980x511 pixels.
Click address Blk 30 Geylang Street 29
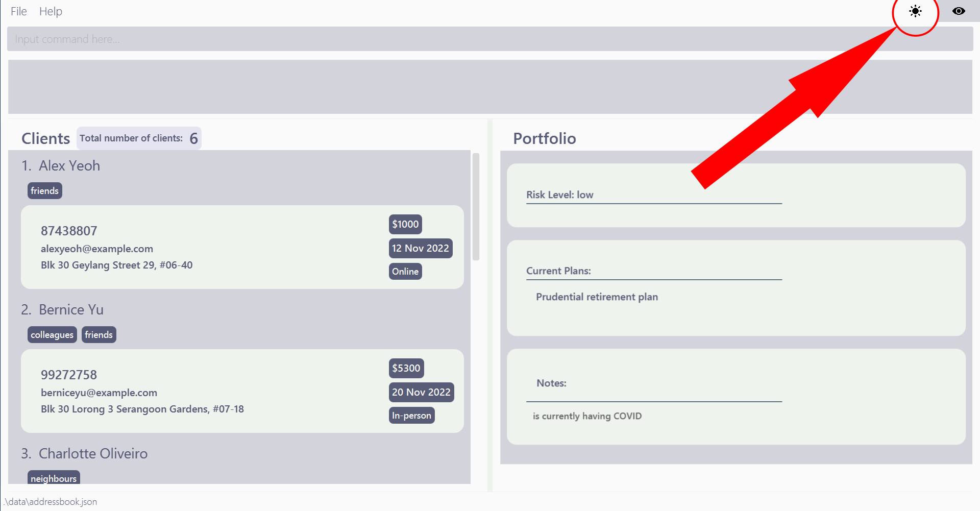coord(116,265)
